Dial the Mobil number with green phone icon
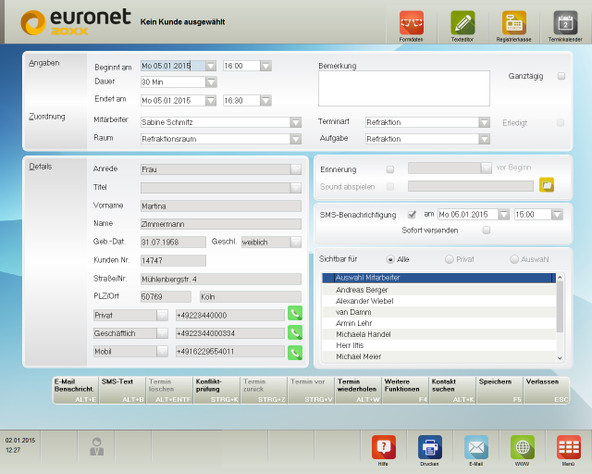The height and width of the screenshot is (474, 592). click(x=295, y=352)
